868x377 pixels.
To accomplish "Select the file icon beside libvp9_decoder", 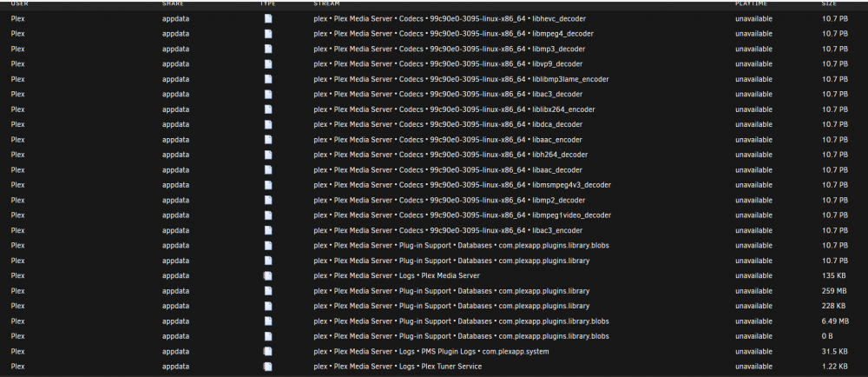I will click(268, 63).
